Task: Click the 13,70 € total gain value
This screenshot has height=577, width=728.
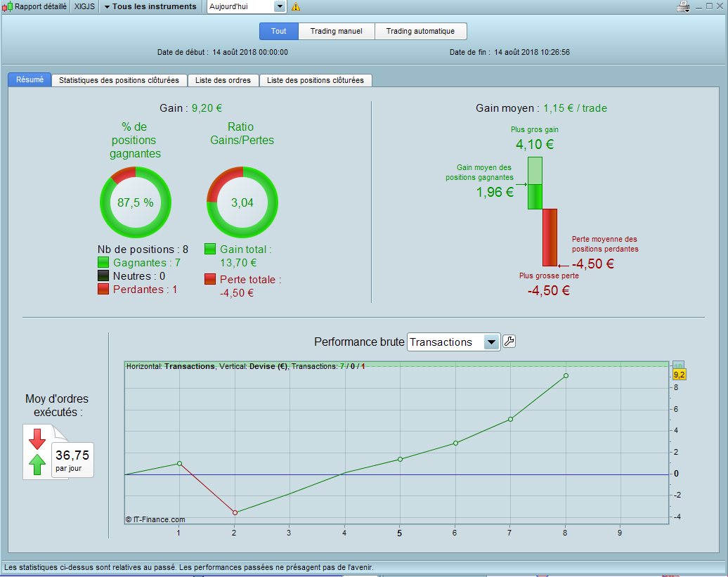Action: 238,263
